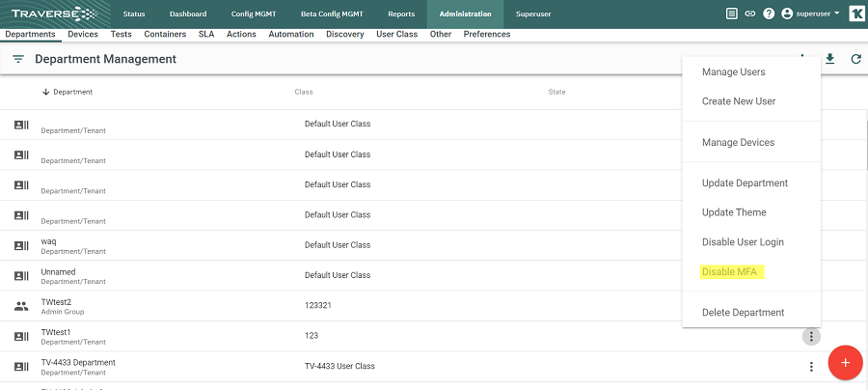Click the department icon for TWtest1
The image size is (868, 390).
tap(21, 336)
